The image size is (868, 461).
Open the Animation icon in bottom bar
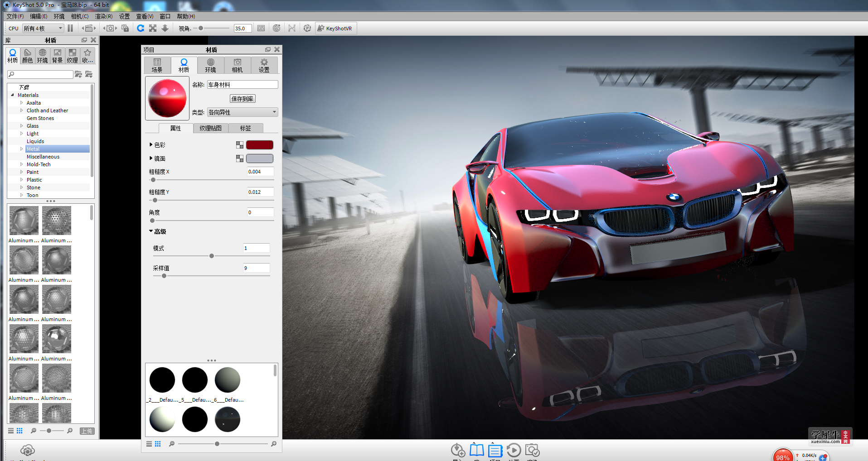coord(514,450)
